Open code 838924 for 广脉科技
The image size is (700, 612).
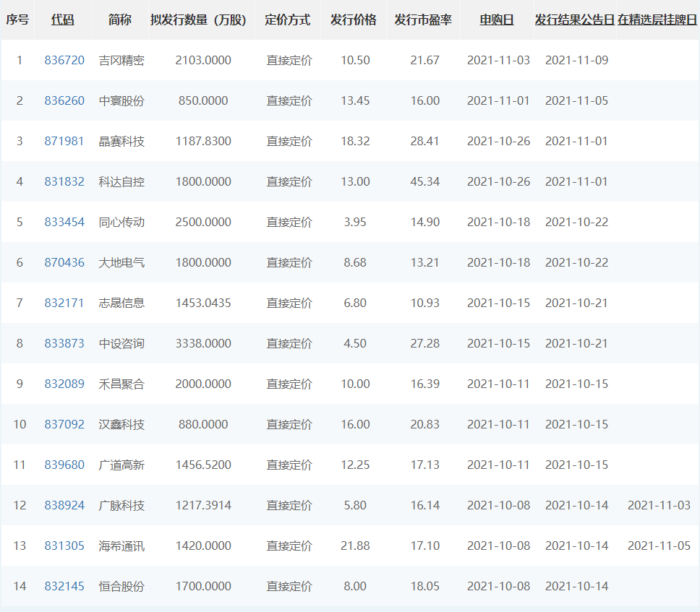(64, 506)
